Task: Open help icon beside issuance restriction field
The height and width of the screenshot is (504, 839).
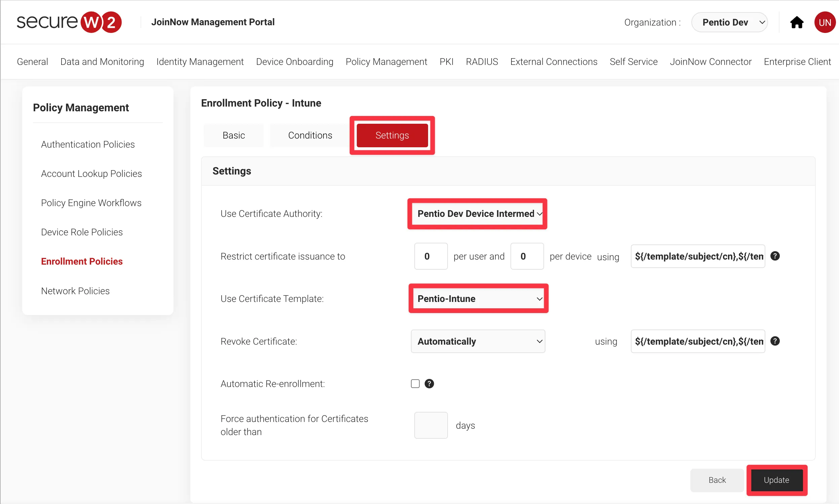Action: pyautogui.click(x=775, y=256)
